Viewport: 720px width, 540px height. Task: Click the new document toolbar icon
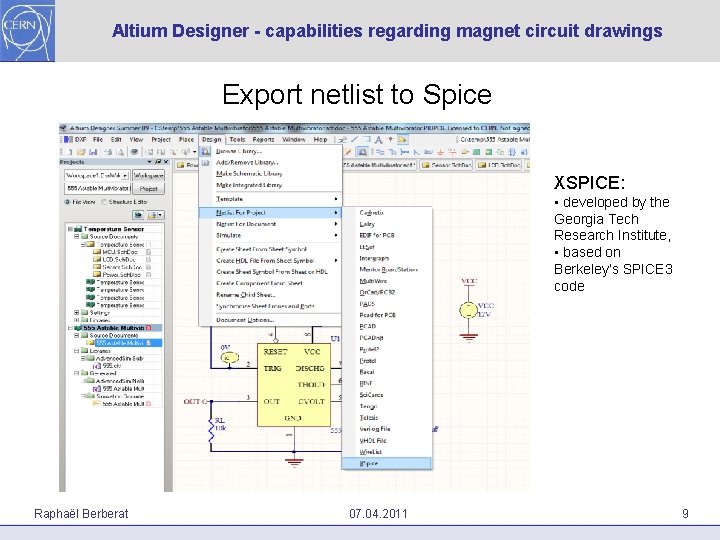click(x=69, y=152)
